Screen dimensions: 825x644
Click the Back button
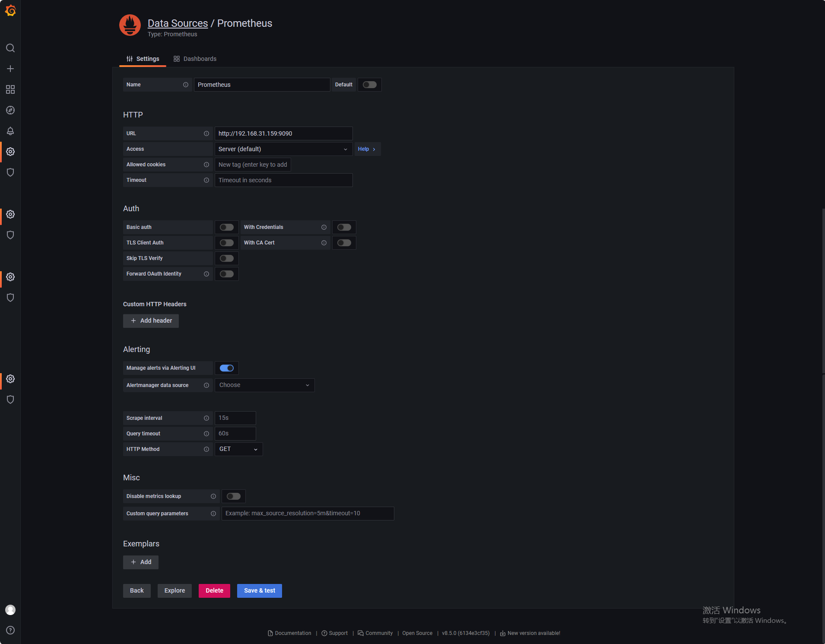pos(137,591)
